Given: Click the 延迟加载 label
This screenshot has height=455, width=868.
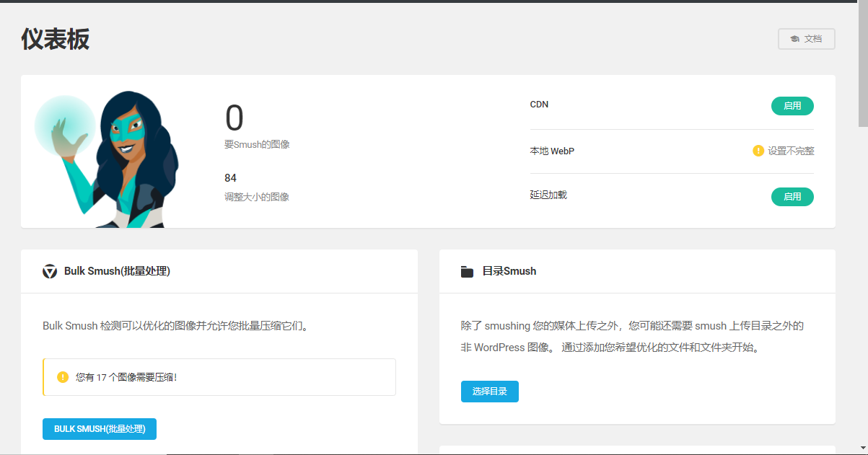Looking at the screenshot, I should pyautogui.click(x=548, y=195).
